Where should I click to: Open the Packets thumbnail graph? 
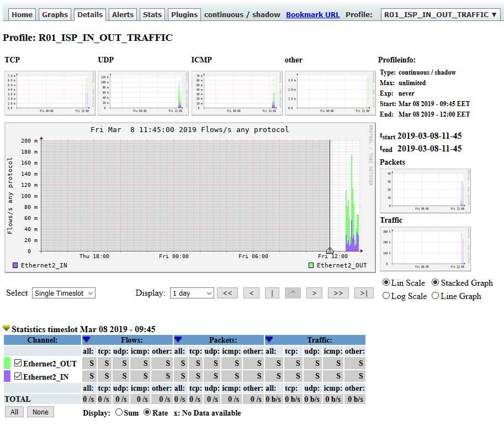point(425,191)
